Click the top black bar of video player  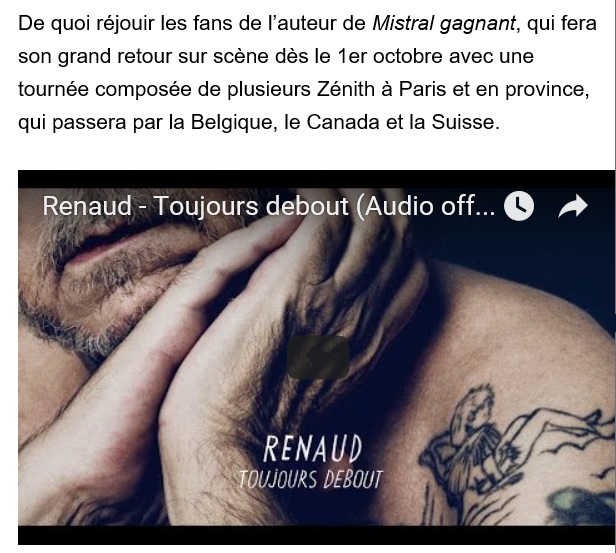316,179
